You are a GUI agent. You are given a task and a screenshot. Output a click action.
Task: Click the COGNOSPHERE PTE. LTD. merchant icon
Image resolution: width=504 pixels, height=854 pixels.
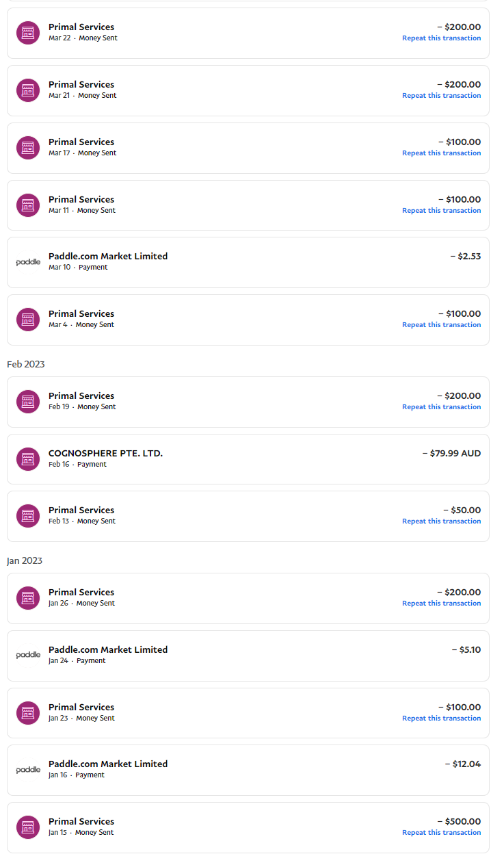click(x=28, y=459)
